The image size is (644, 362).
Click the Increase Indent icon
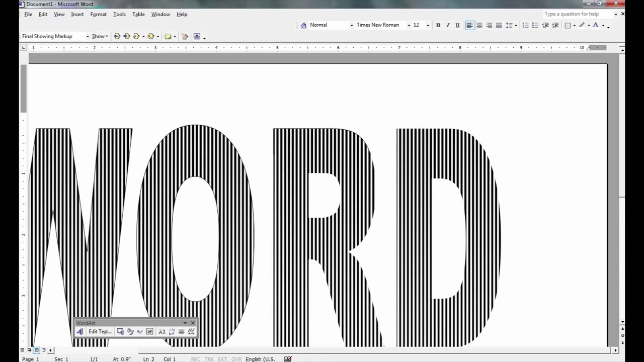555,25
